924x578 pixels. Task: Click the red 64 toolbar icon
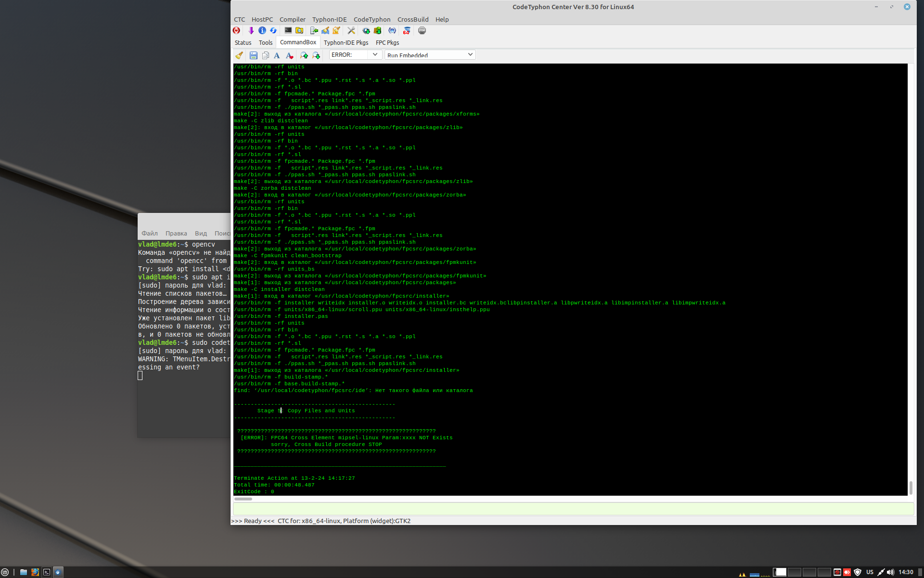coord(407,30)
